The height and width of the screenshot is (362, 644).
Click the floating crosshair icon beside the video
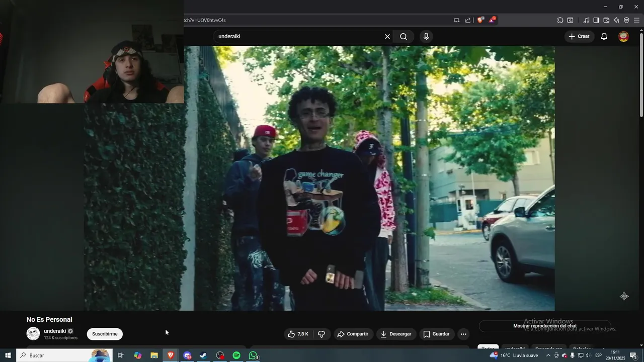coord(624,296)
